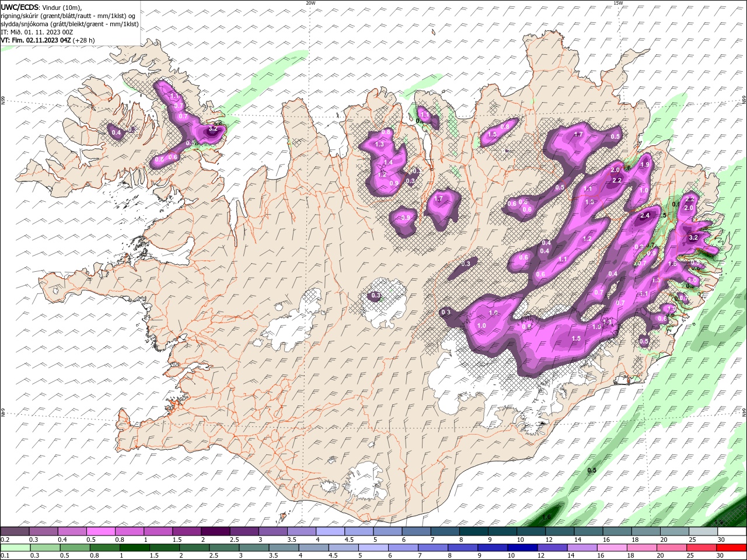Click the white 30 swatch in the upper legend

click(x=732, y=531)
